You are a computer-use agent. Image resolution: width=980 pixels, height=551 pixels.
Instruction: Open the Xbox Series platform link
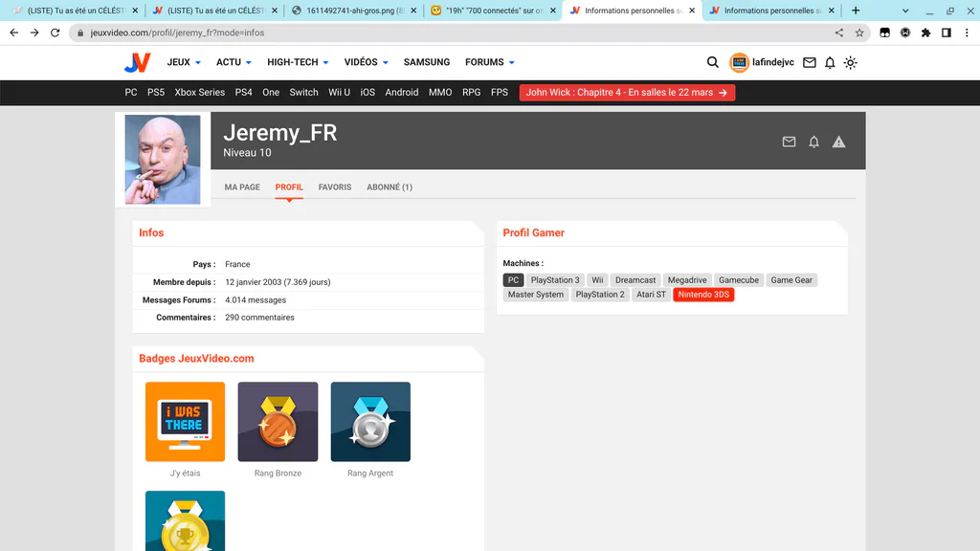(199, 93)
